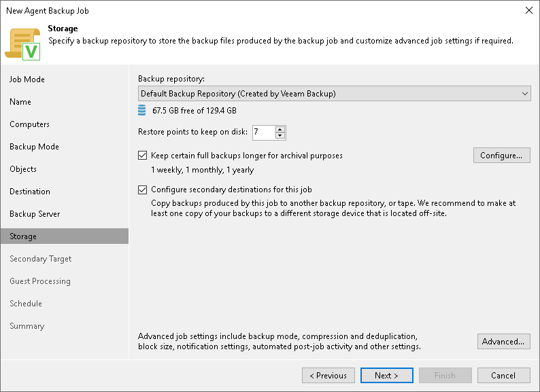Select the Summary step
This screenshot has width=540, height=392.
(27, 326)
